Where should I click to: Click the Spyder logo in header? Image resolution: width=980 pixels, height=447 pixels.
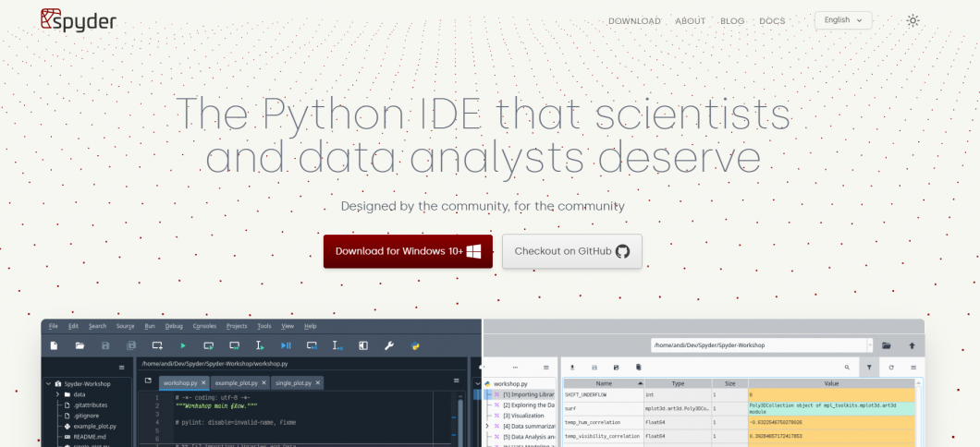tap(79, 20)
